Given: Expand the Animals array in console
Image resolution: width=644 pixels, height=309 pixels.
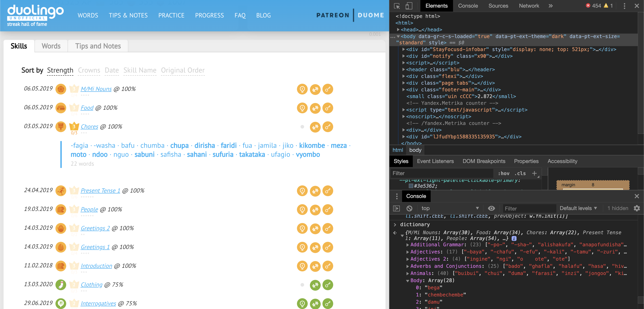Looking at the screenshot, I should 408,273.
